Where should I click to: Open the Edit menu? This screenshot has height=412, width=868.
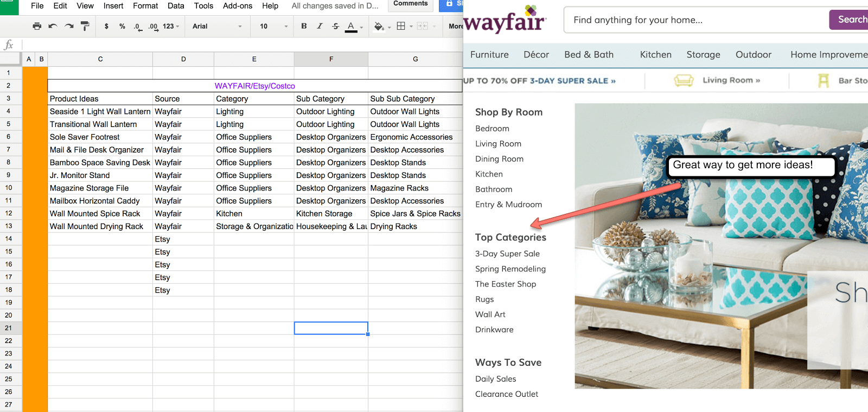click(60, 6)
